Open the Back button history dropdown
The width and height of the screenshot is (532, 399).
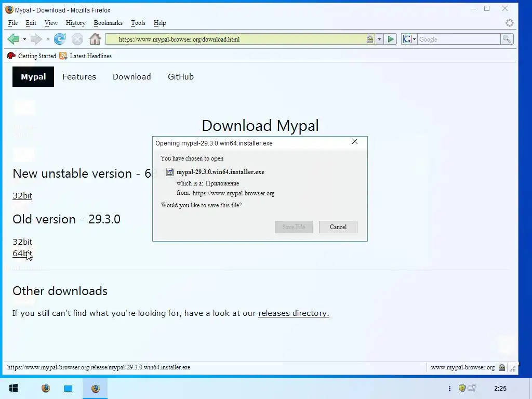tap(24, 39)
